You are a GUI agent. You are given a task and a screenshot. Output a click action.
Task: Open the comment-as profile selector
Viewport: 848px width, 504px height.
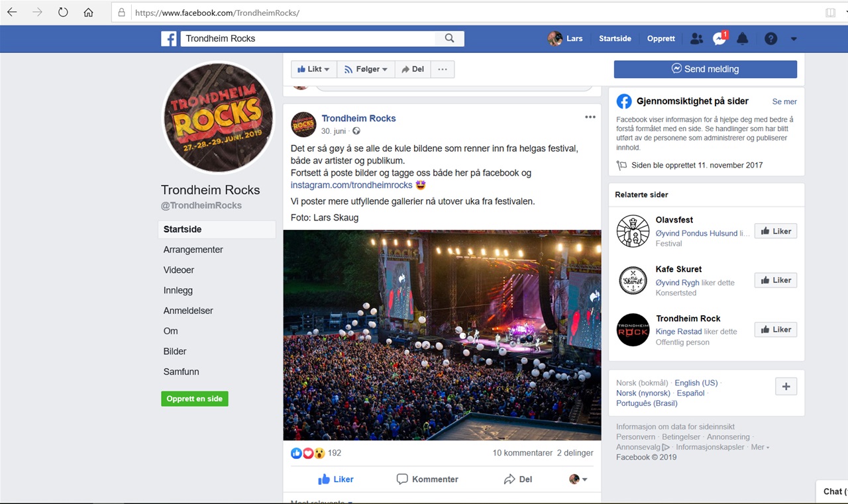click(578, 479)
